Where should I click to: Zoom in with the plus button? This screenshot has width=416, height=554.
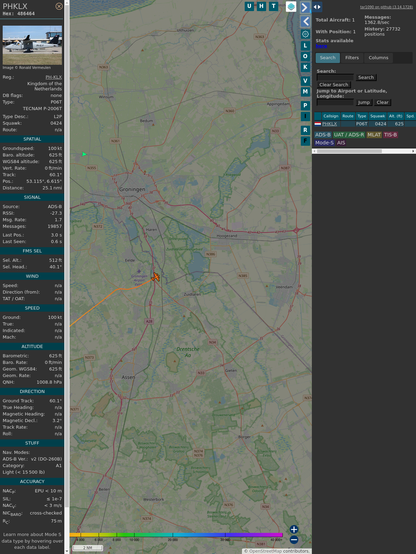click(294, 529)
